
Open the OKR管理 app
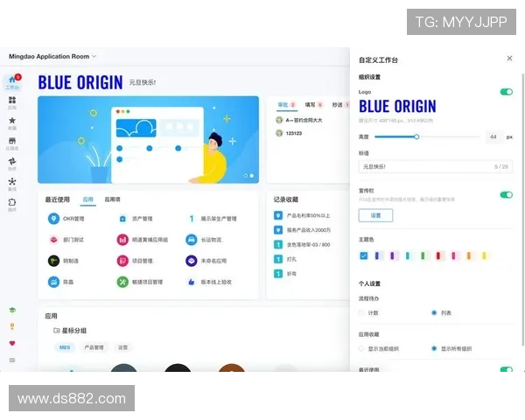(66, 219)
